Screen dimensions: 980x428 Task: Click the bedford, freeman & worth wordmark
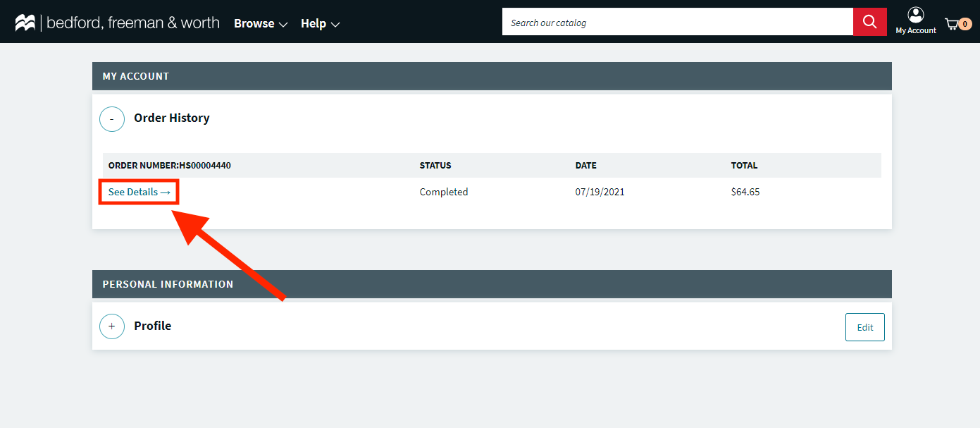pyautogui.click(x=133, y=23)
